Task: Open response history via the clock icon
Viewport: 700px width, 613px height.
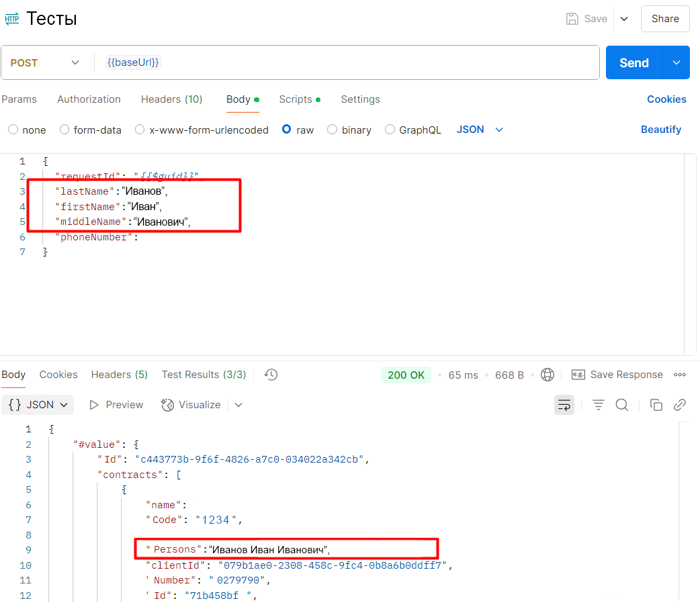Action: pyautogui.click(x=271, y=375)
